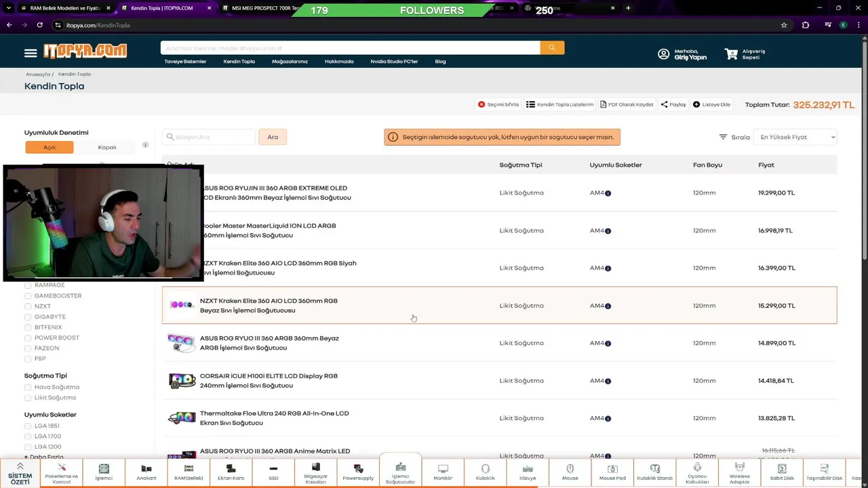The height and width of the screenshot is (488, 868).
Task: Click the user account icon for Giriş Yapın
Action: [664, 54]
